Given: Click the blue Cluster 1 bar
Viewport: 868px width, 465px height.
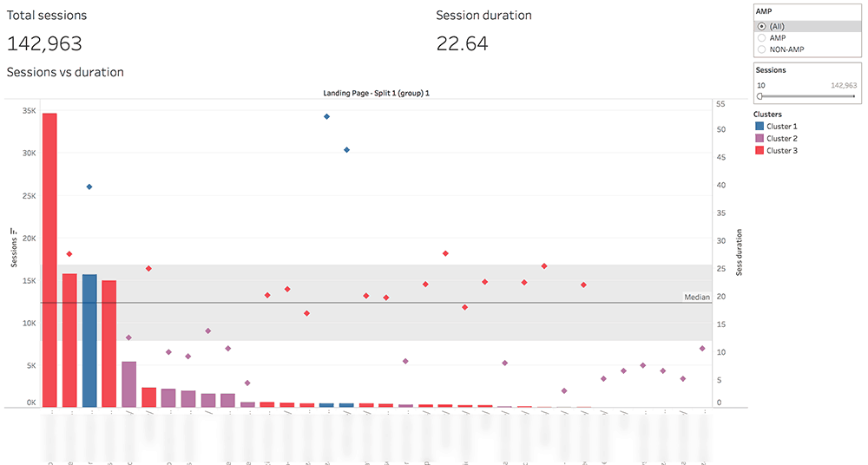Looking at the screenshot, I should (x=89, y=340).
